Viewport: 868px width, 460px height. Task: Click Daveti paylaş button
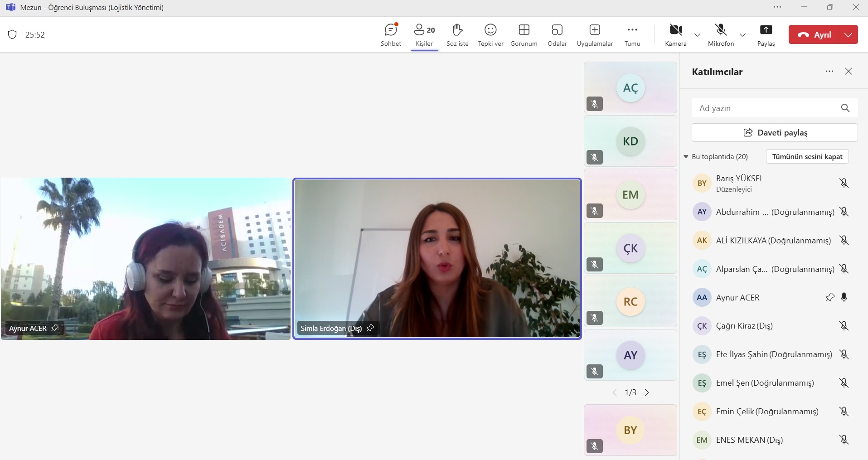pyautogui.click(x=775, y=132)
